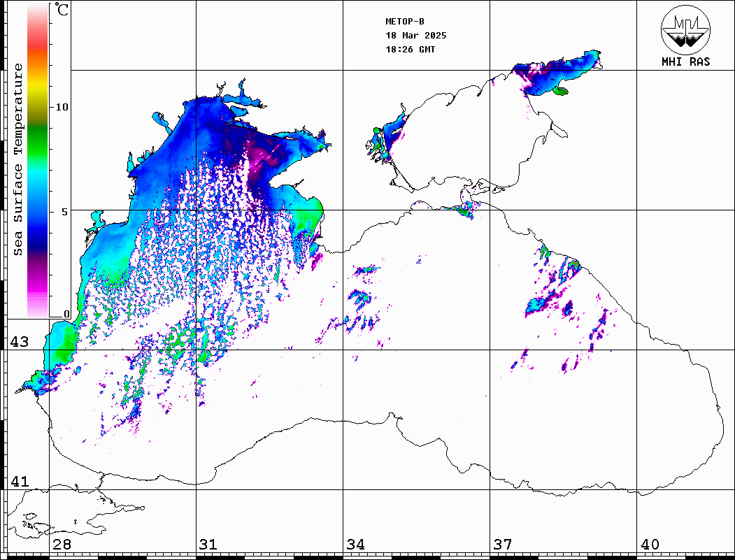The width and height of the screenshot is (735, 560).
Task: Click the "0" value on color scale
Action: [66, 314]
